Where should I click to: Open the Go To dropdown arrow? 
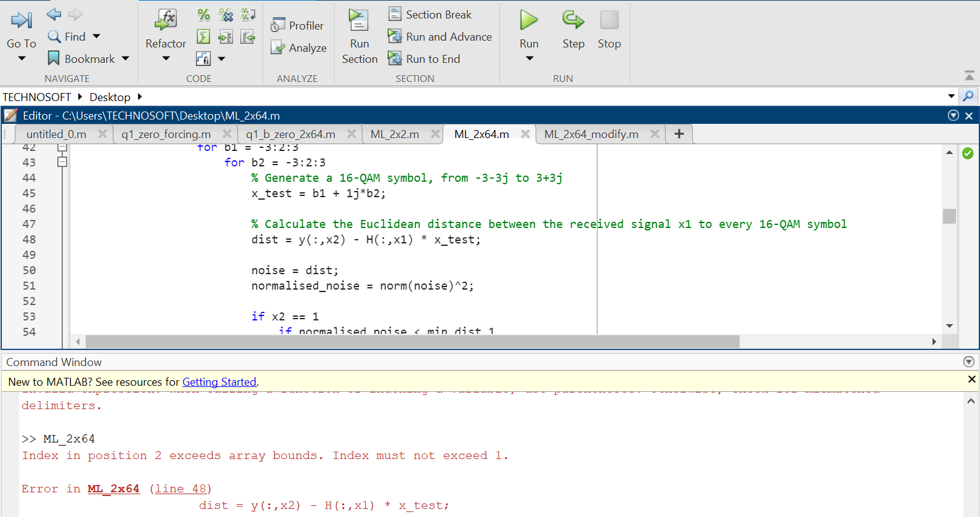(22, 59)
